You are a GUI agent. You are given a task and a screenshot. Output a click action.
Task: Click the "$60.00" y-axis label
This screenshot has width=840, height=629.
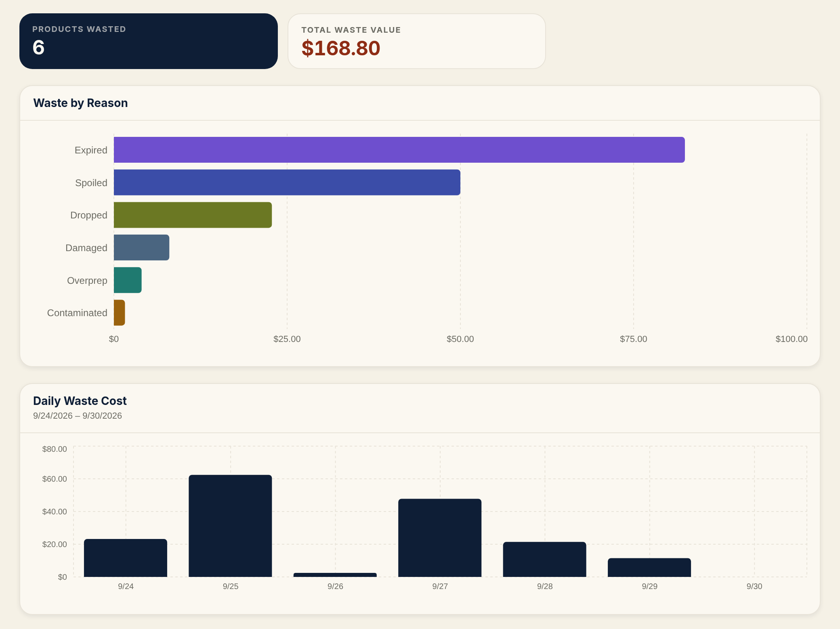[55, 479]
